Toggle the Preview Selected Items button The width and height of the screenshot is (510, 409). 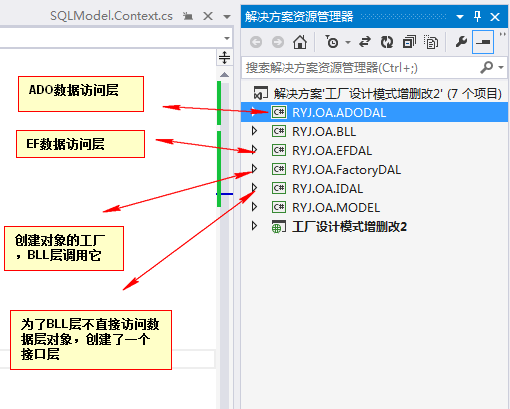click(483, 42)
